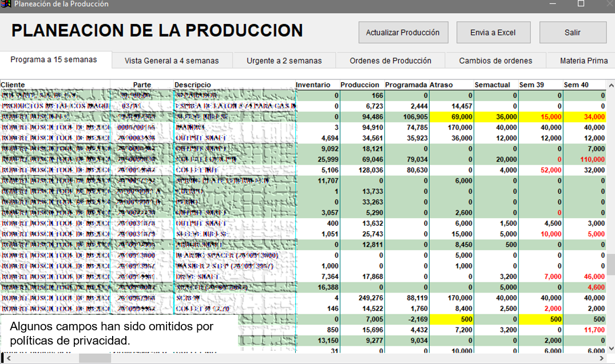Click the Inventario column header
This screenshot has height=364, width=615.
click(x=313, y=85)
